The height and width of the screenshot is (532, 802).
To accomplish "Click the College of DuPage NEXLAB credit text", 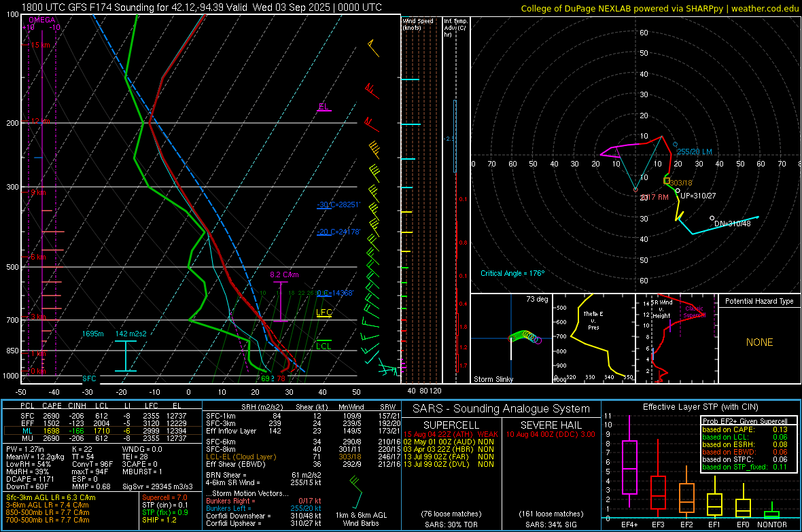I will [x=660, y=8].
